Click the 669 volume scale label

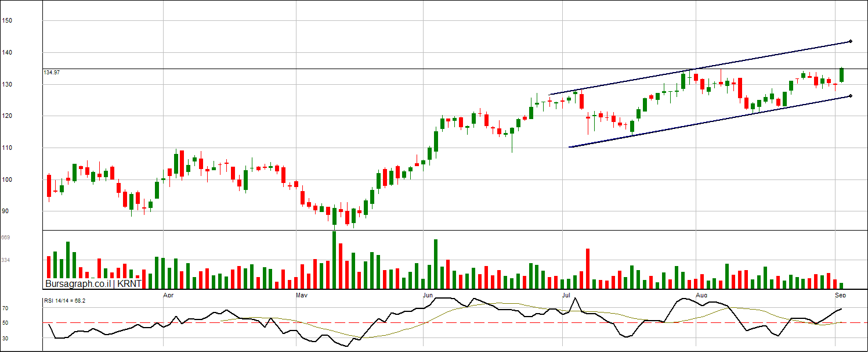click(x=6, y=238)
